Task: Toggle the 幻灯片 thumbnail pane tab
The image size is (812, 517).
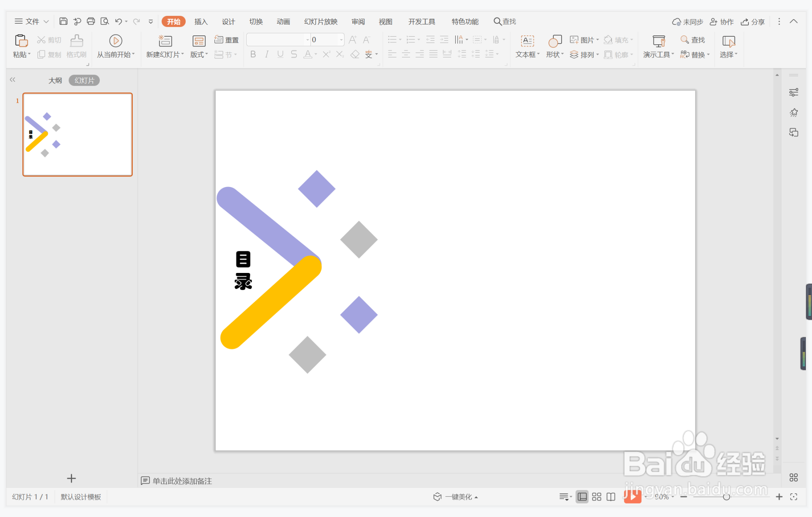Action: pyautogui.click(x=84, y=80)
